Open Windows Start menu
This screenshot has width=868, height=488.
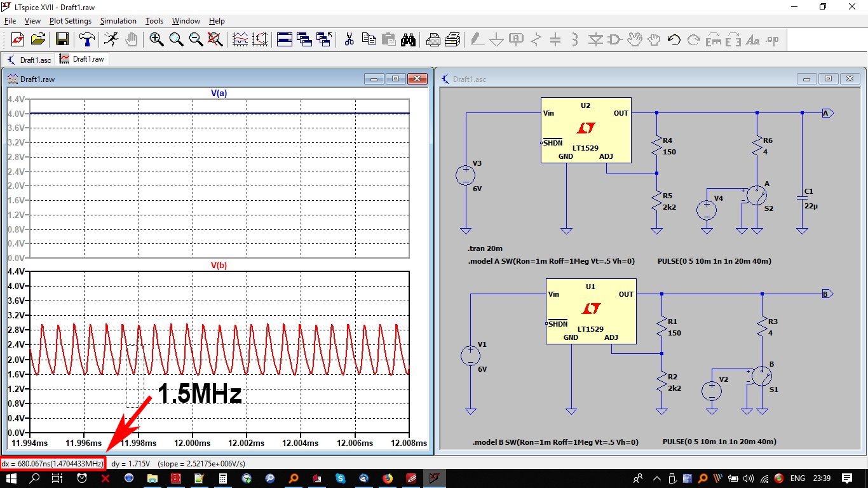[x=12, y=478]
